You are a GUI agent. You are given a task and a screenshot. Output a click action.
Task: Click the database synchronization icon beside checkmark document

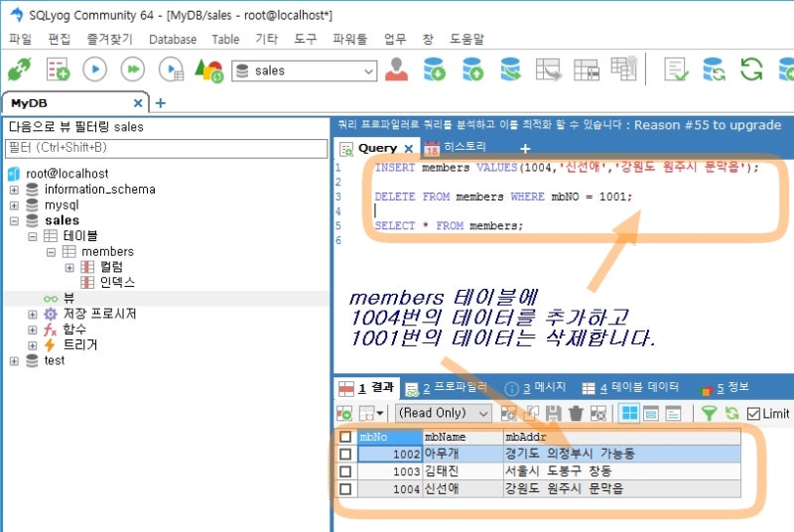714,69
